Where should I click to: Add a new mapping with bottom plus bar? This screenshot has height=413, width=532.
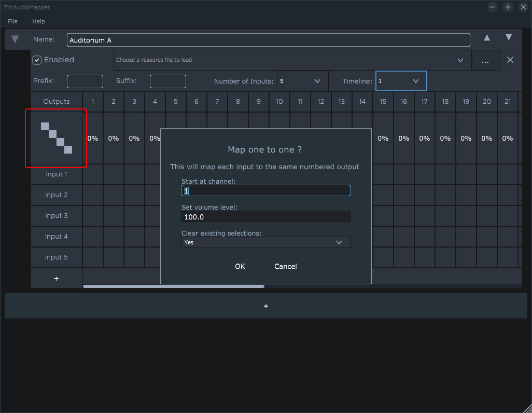click(x=265, y=306)
